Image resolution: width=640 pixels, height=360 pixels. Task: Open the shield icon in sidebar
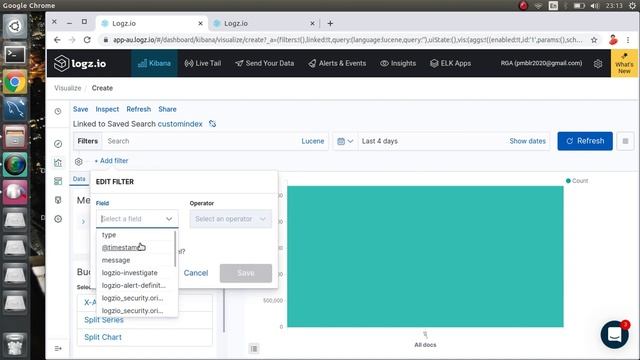(x=58, y=200)
